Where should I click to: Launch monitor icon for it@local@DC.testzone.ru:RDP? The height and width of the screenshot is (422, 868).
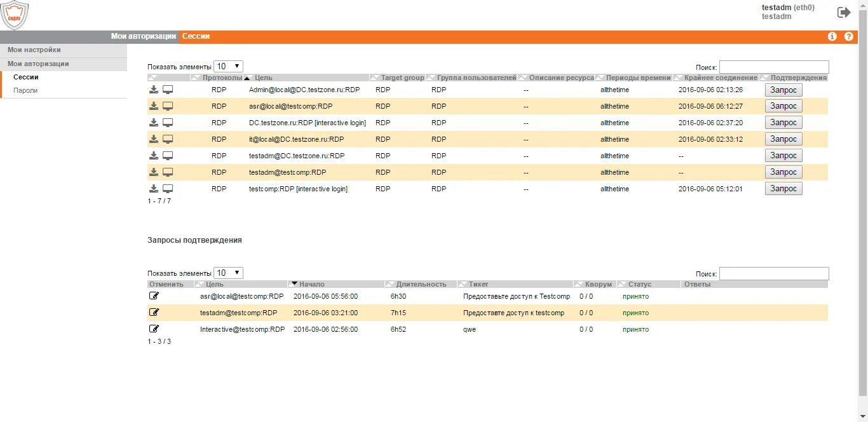168,139
